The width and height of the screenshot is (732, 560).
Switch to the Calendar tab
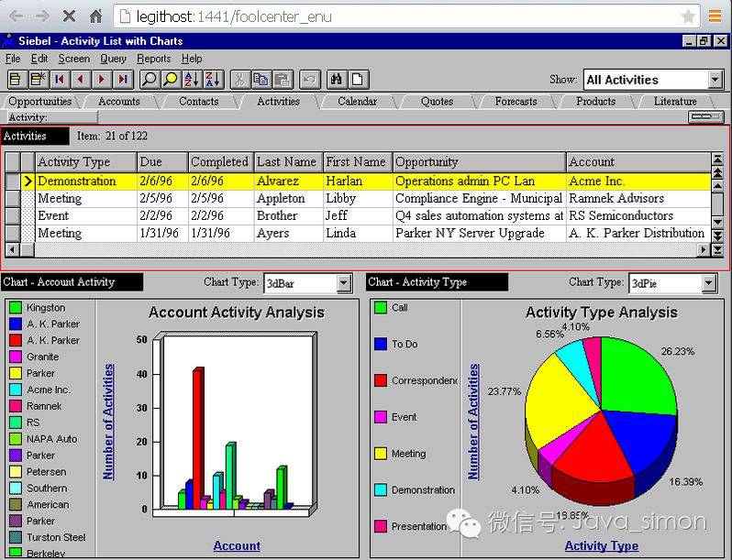[x=357, y=101]
